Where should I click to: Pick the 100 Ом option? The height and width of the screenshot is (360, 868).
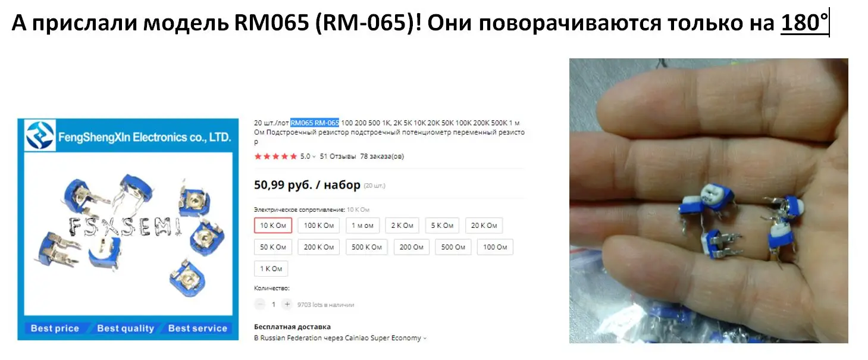(495, 247)
